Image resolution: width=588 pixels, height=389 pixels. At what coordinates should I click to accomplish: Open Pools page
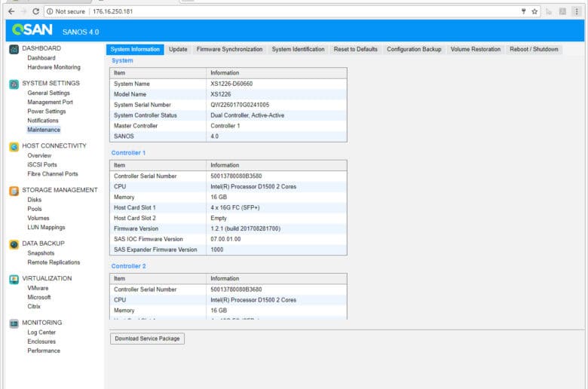point(34,209)
